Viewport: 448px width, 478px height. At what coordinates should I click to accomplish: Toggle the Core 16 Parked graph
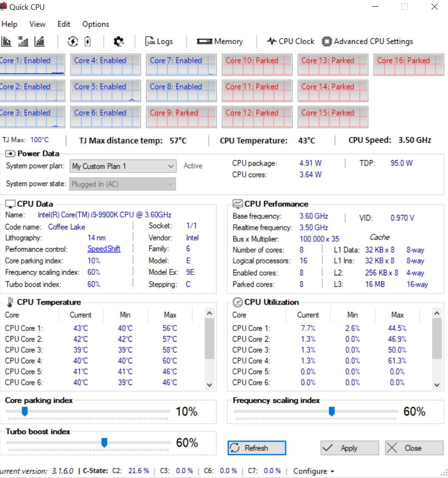click(409, 65)
